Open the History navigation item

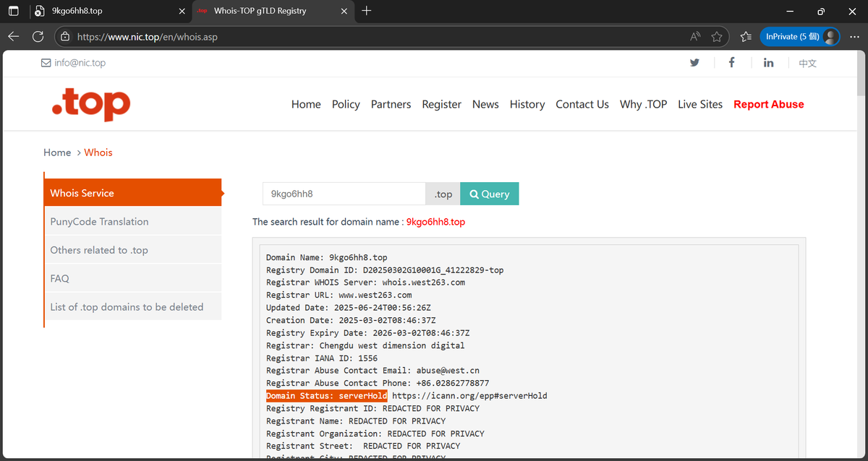coord(527,104)
